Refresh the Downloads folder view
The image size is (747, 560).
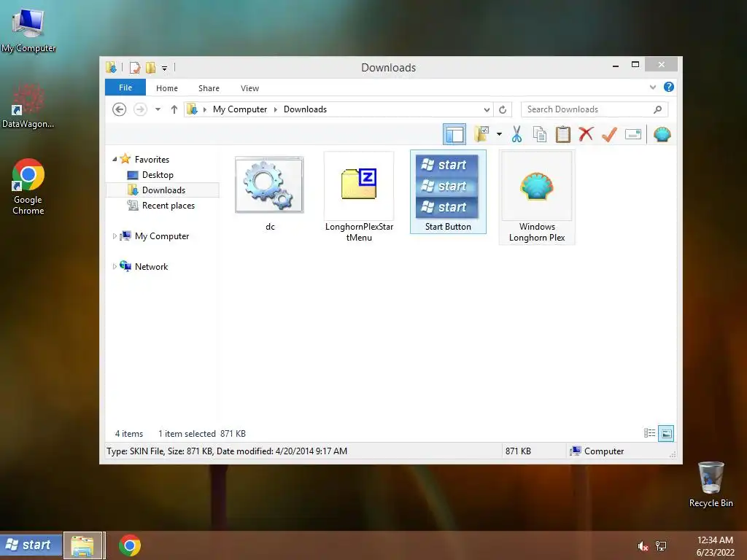click(503, 109)
